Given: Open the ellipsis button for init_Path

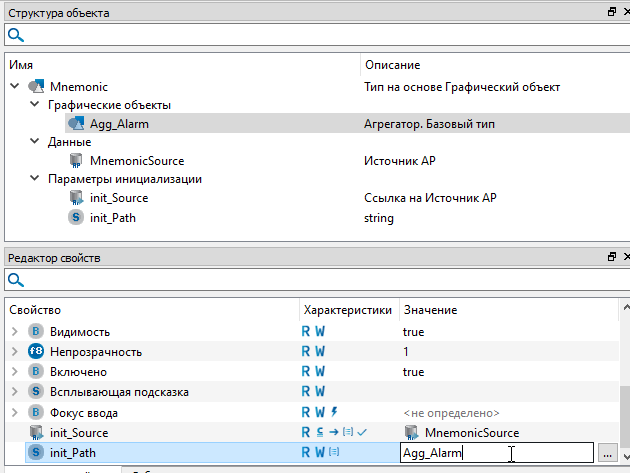Looking at the screenshot, I should (607, 453).
